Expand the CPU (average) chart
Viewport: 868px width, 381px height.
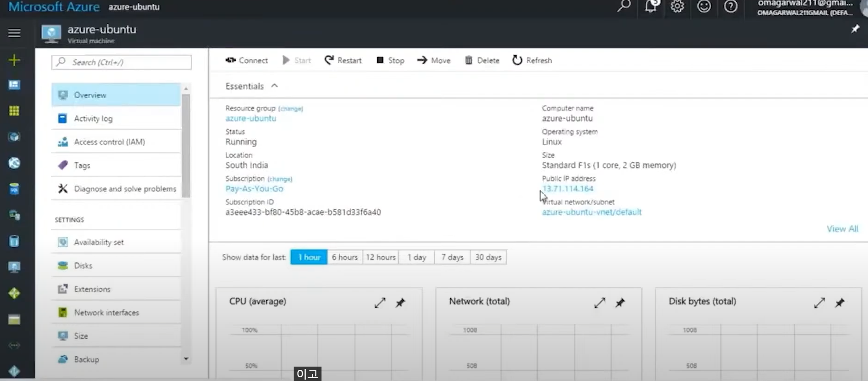[380, 303]
